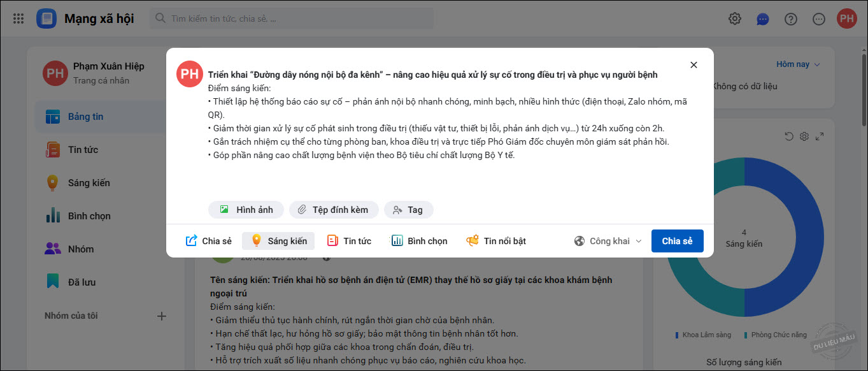The width and height of the screenshot is (868, 371).
Task: Select the Tin nổi bật post type tab
Action: pyautogui.click(x=496, y=241)
